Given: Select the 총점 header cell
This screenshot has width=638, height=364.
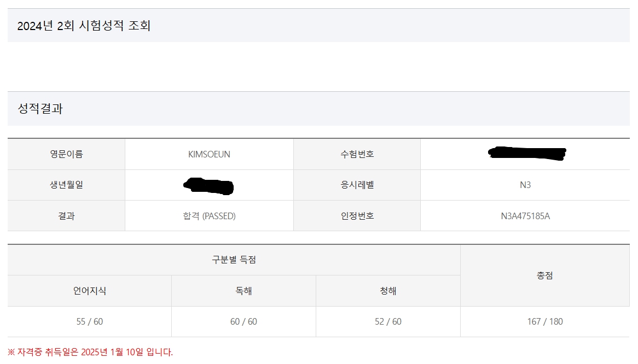Looking at the screenshot, I should pos(544,275).
